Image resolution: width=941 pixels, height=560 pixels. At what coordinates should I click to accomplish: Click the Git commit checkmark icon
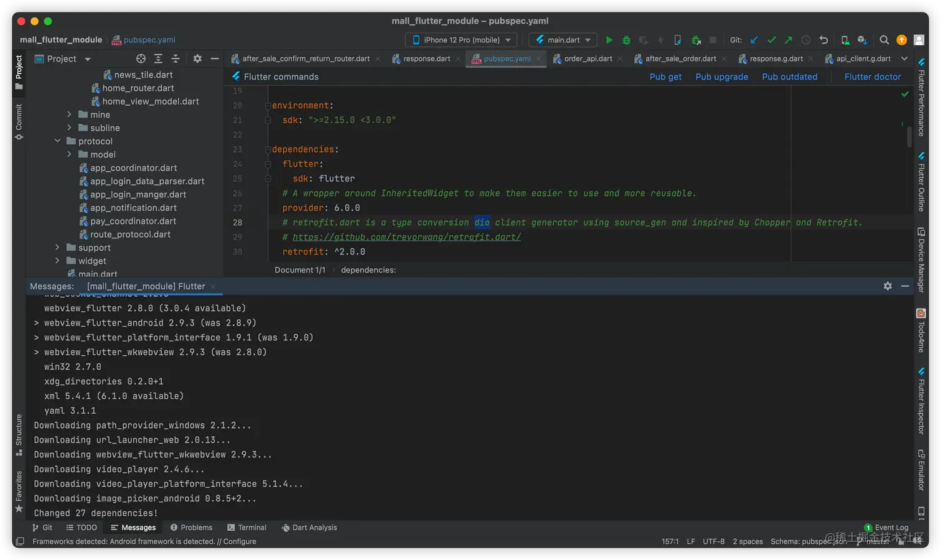tap(772, 40)
